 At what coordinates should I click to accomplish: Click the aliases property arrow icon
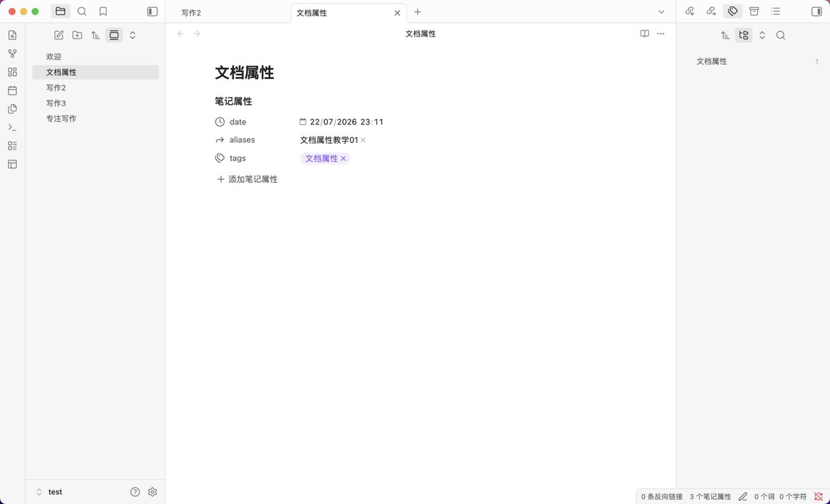pos(220,140)
